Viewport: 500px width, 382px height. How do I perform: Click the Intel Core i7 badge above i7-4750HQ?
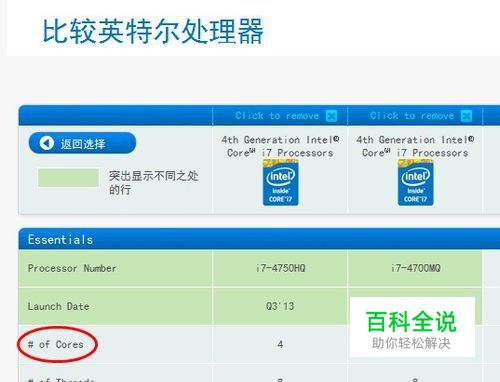point(281,182)
